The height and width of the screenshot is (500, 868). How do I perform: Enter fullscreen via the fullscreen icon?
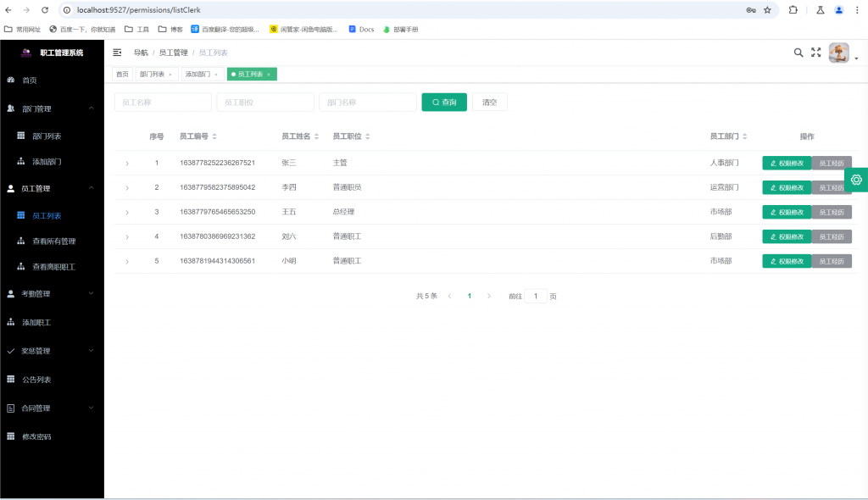(x=815, y=52)
